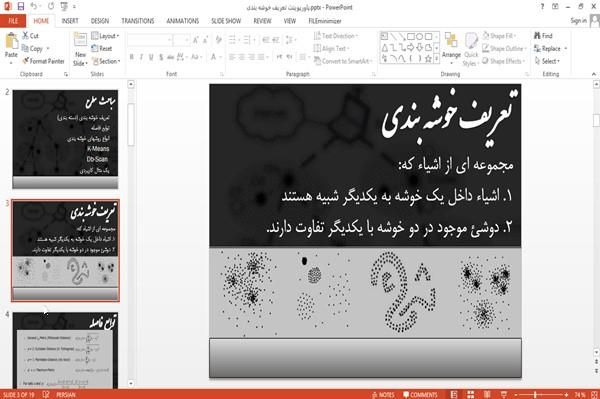Select slide 2 thumbnail

(x=65, y=139)
